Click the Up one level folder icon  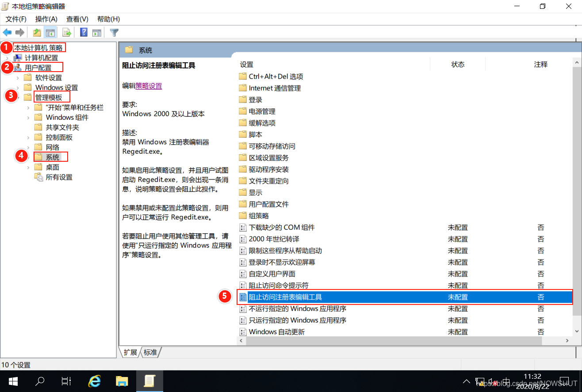tap(37, 32)
